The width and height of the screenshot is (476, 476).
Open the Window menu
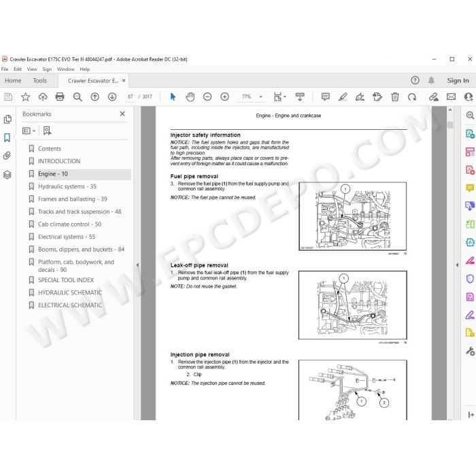[65, 69]
